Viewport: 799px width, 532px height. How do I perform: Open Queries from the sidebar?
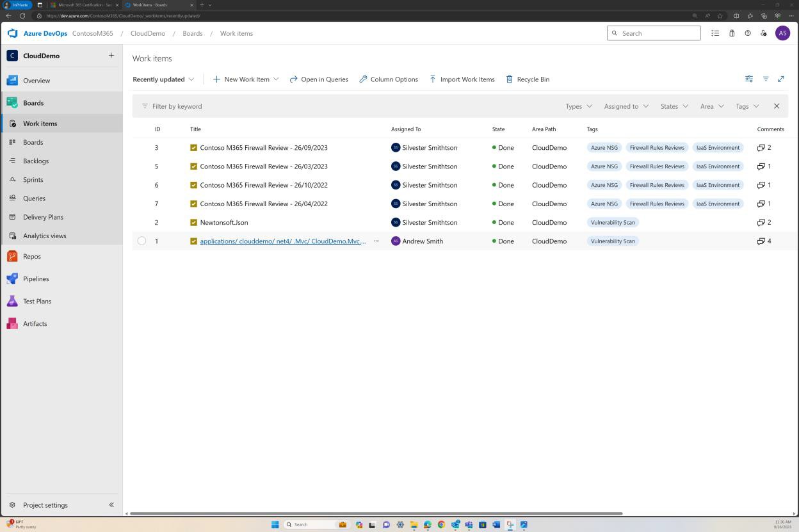(x=33, y=198)
